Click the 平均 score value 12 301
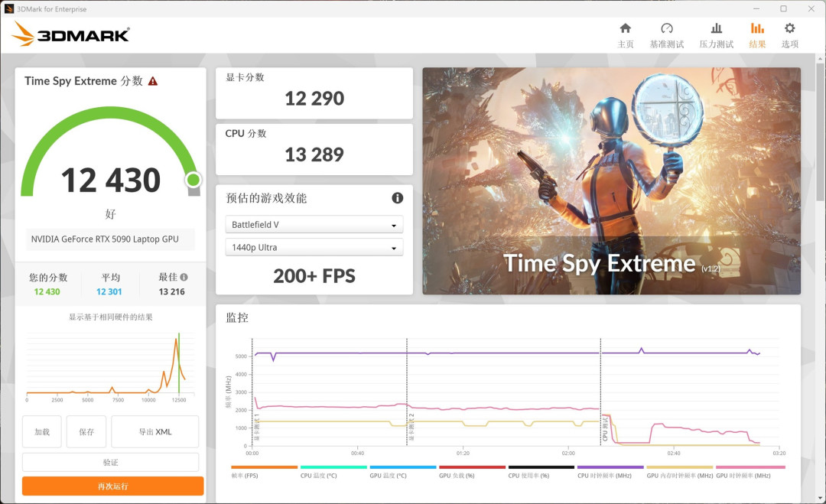Image resolution: width=826 pixels, height=504 pixels. (x=109, y=291)
